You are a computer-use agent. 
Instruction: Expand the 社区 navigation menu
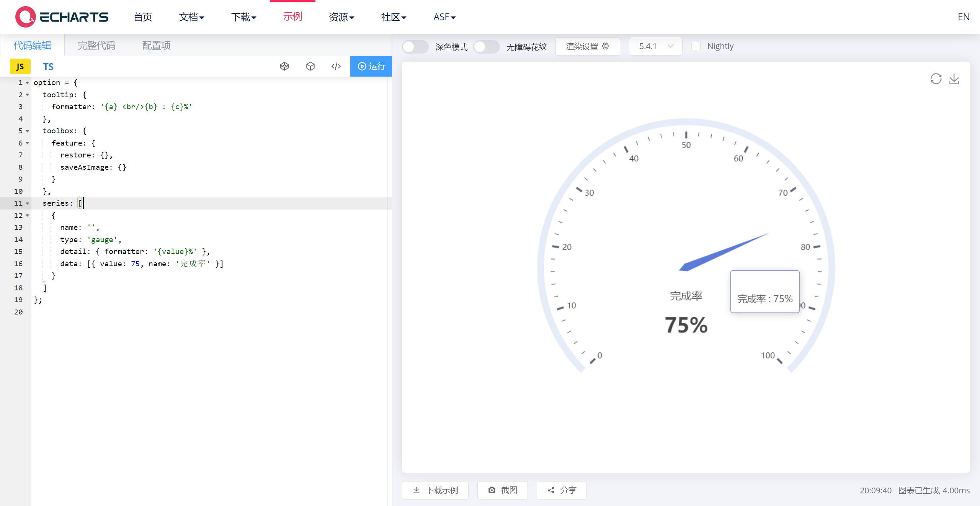click(394, 17)
